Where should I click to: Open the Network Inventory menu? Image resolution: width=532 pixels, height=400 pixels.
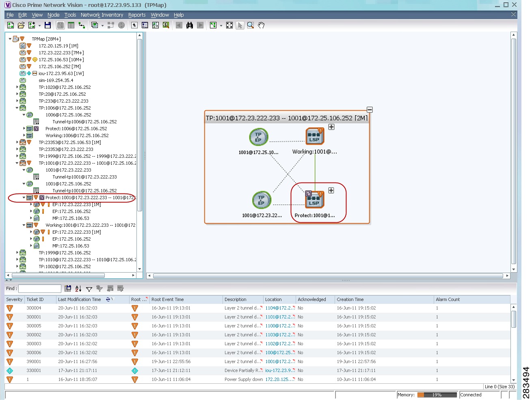click(102, 15)
